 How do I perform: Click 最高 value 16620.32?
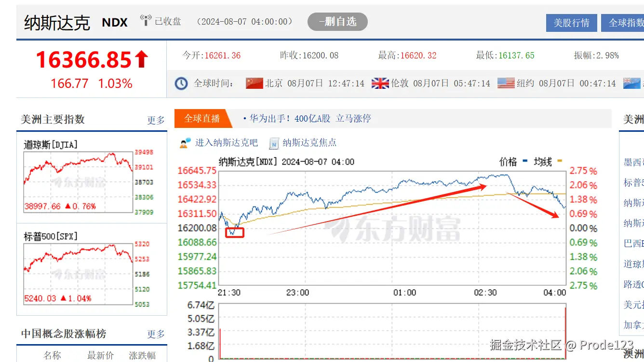pyautogui.click(x=418, y=56)
